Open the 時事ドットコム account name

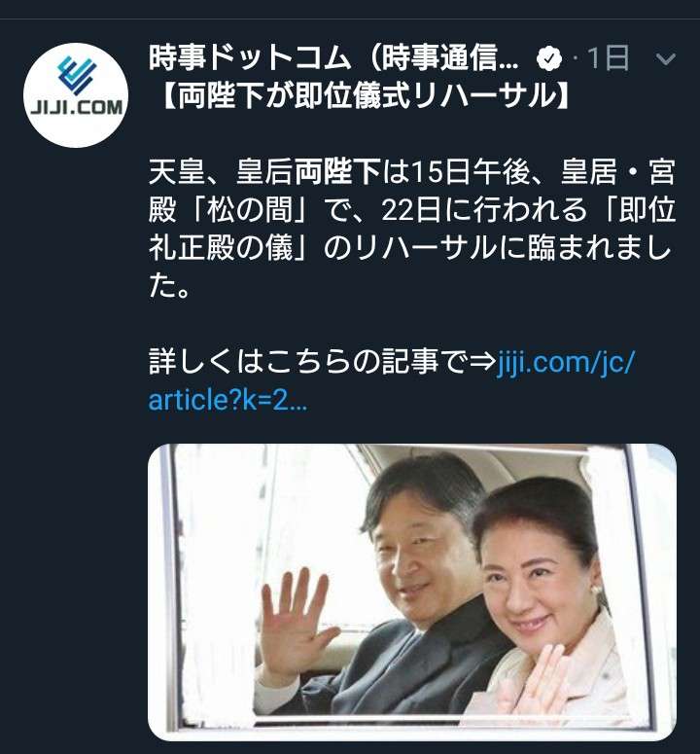pos(333,58)
